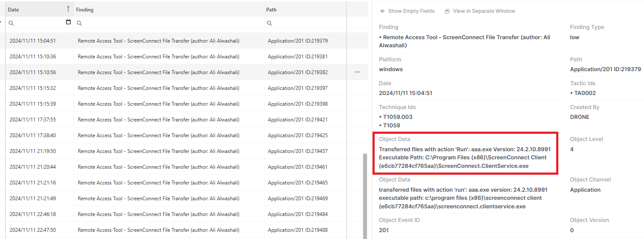Open the row options ellipsis for ID:219382
This screenshot has height=239, width=644.
[357, 72]
